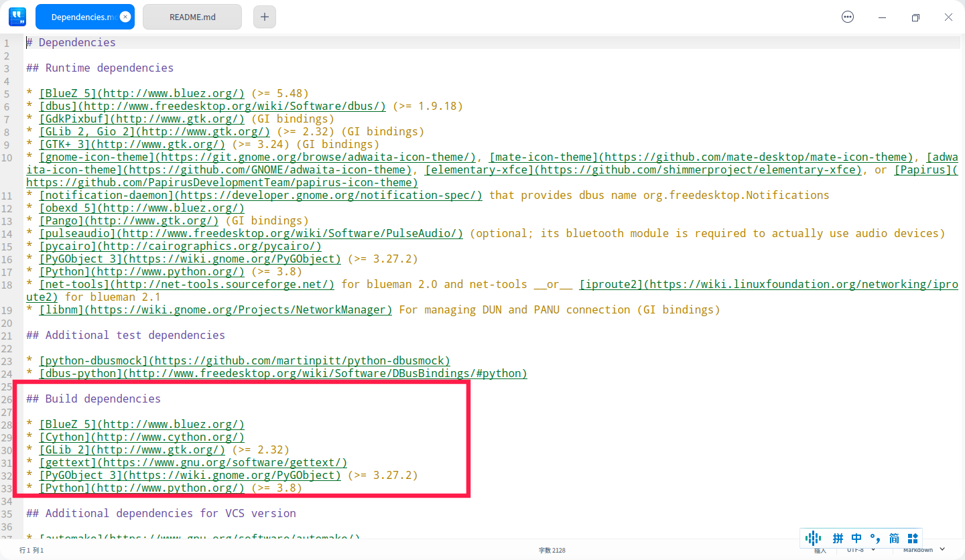Click the '## Additional test dependencies' heading
This screenshot has height=560, width=965.
pyautogui.click(x=125, y=335)
